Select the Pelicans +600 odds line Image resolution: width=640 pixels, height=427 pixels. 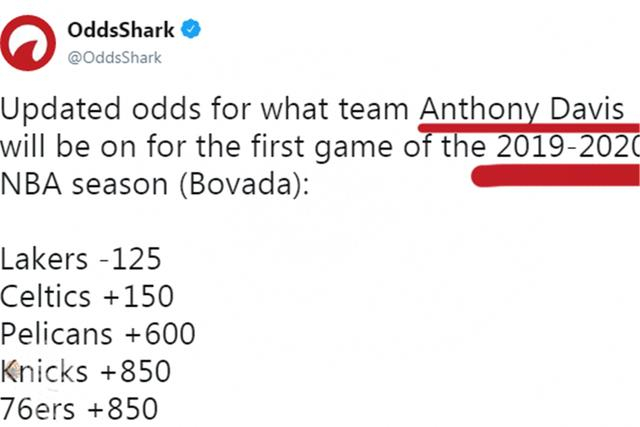point(98,333)
